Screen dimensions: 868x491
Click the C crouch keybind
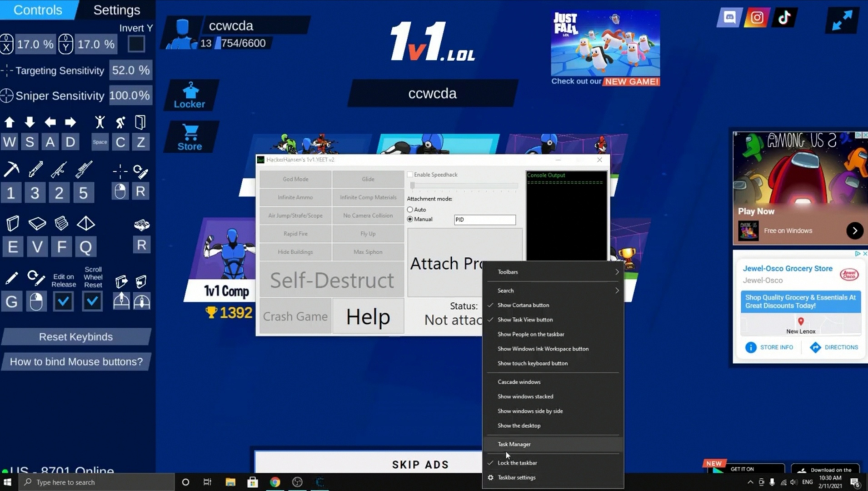click(x=120, y=142)
